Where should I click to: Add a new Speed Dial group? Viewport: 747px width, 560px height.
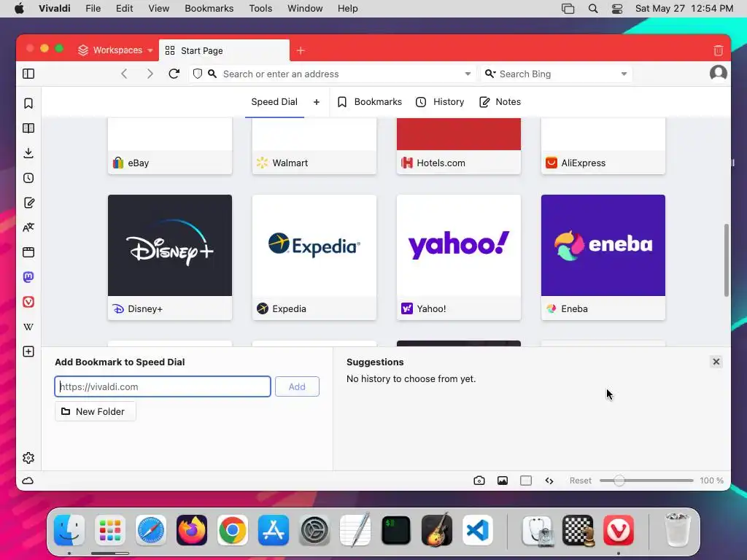317,102
